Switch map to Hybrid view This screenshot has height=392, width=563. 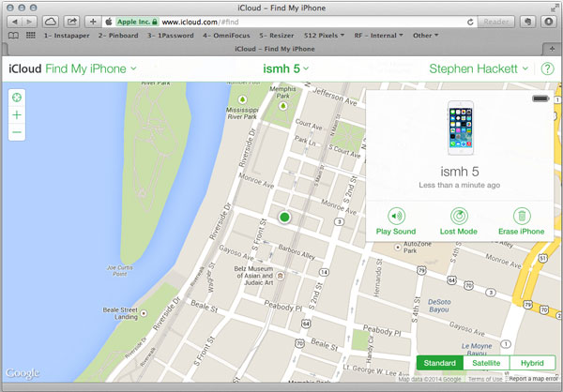click(532, 363)
